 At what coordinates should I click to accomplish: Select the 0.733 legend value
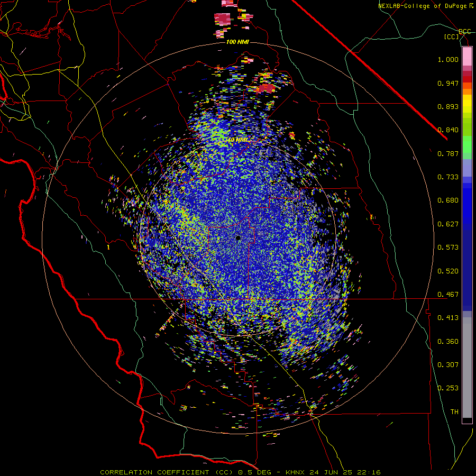pyautogui.click(x=448, y=177)
